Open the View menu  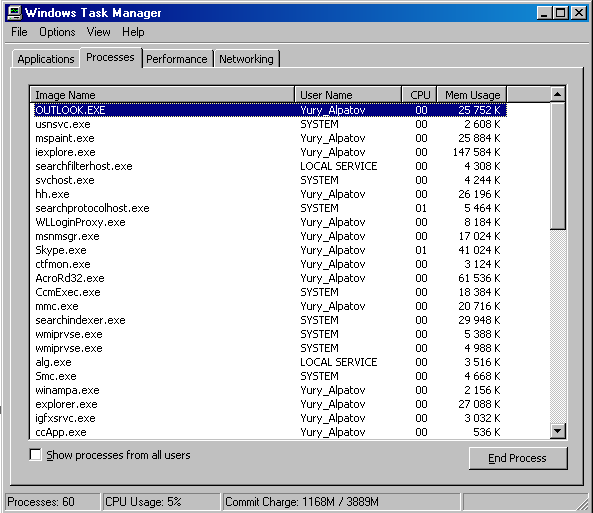coord(98,32)
